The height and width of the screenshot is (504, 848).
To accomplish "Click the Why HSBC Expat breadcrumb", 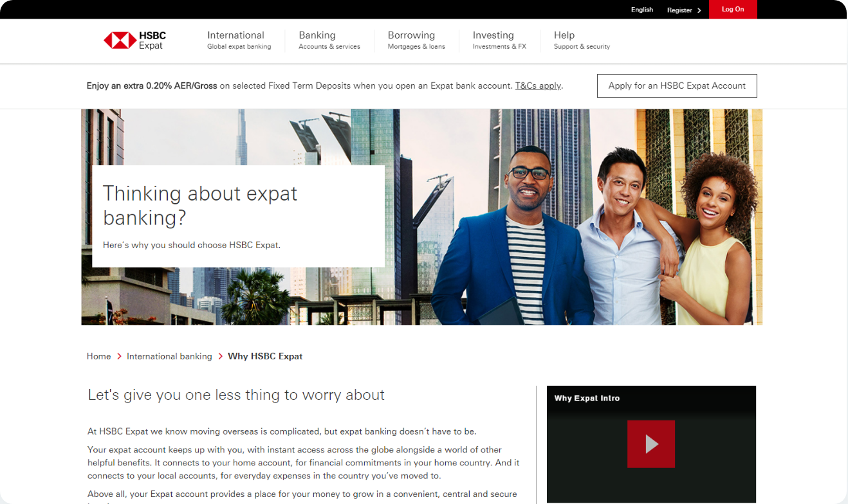I will click(265, 356).
